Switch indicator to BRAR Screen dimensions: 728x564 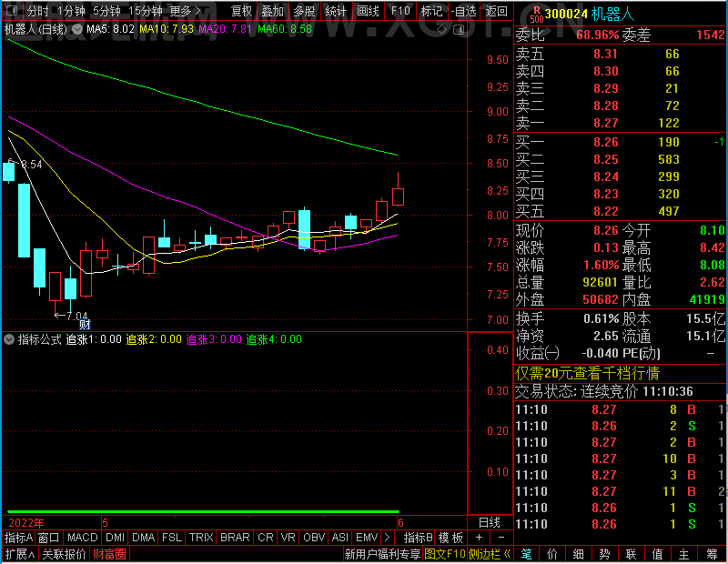235,538
